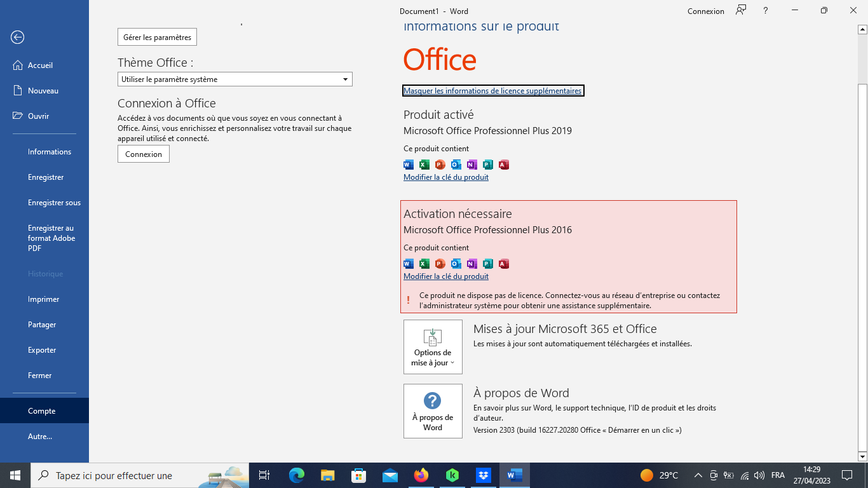Open the Imprimer page
This screenshot has height=488, width=868.
(43, 299)
